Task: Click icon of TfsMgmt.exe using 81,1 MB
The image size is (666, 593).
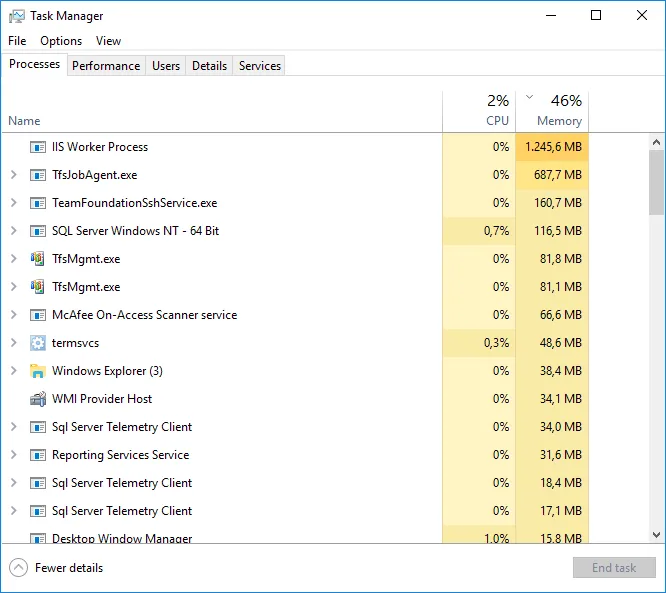Action: [38, 287]
